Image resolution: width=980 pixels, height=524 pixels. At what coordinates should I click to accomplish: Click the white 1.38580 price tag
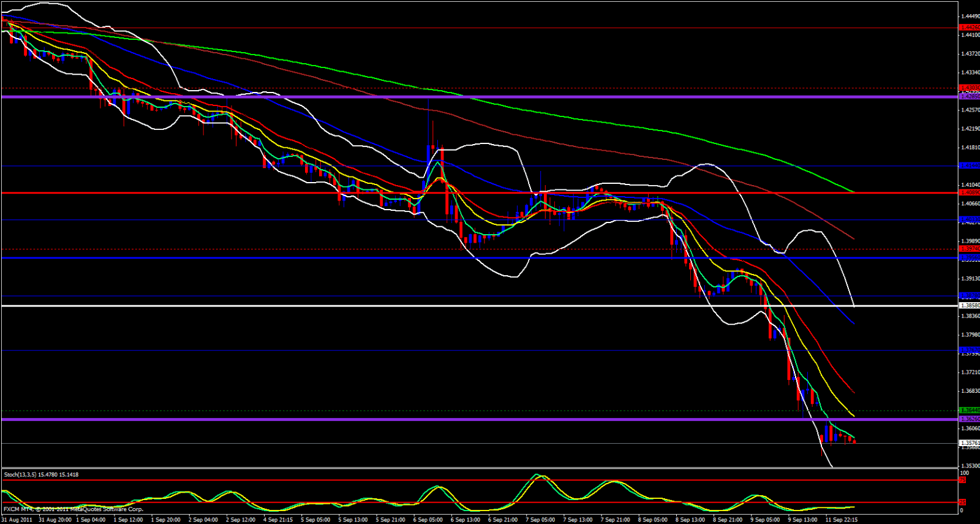point(969,305)
